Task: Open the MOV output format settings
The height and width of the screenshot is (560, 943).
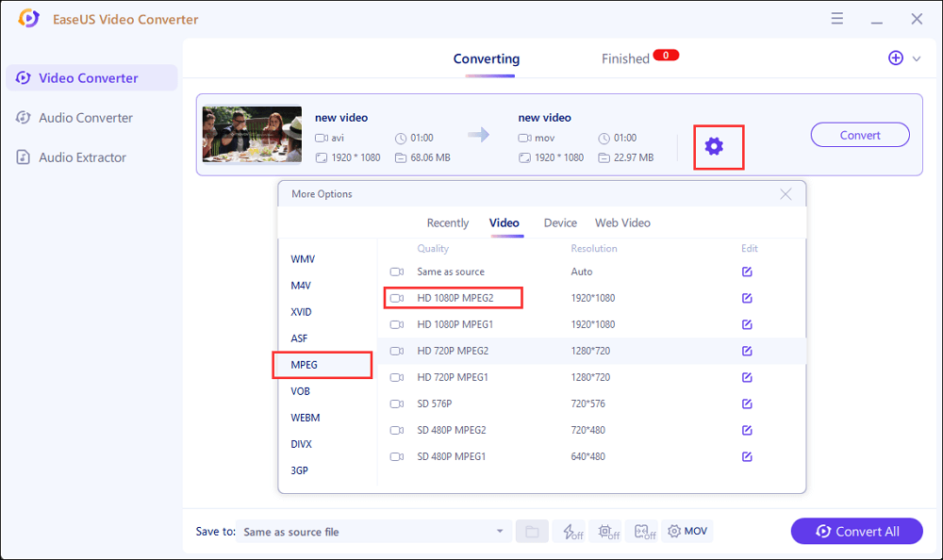Action: pyautogui.click(x=687, y=532)
